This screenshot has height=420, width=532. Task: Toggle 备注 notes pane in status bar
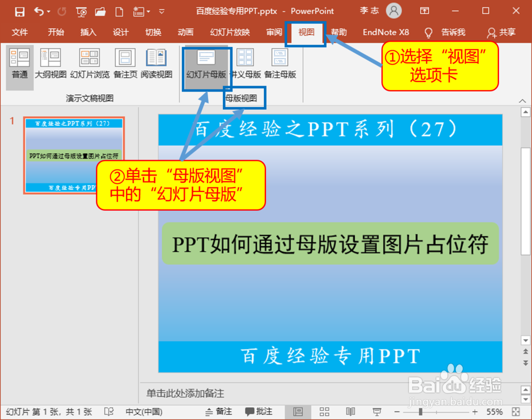[219, 412]
